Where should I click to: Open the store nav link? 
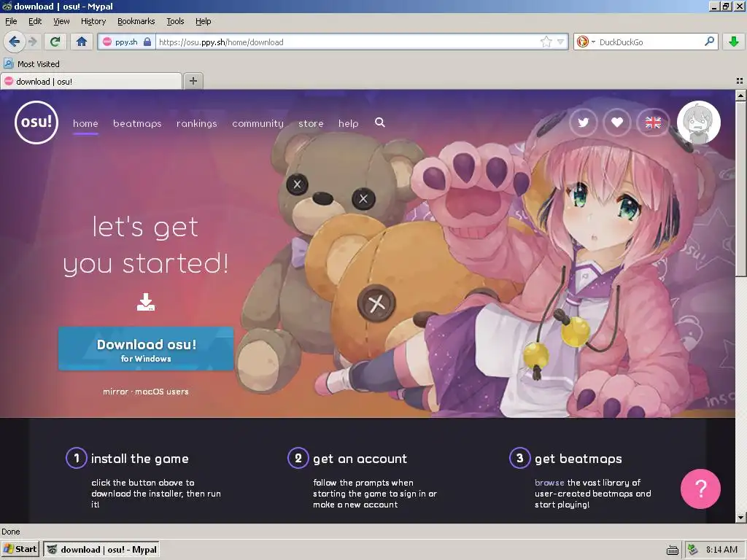(x=311, y=123)
